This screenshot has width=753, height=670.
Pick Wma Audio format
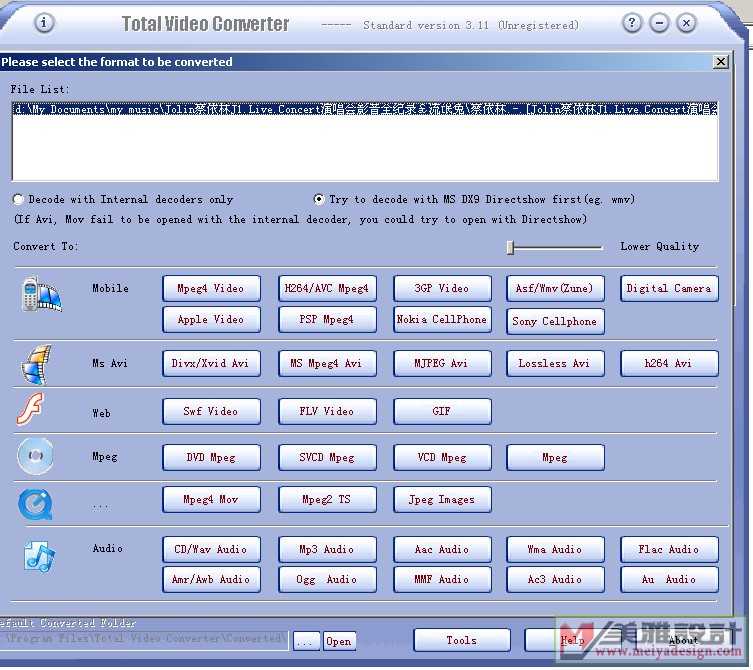(555, 549)
